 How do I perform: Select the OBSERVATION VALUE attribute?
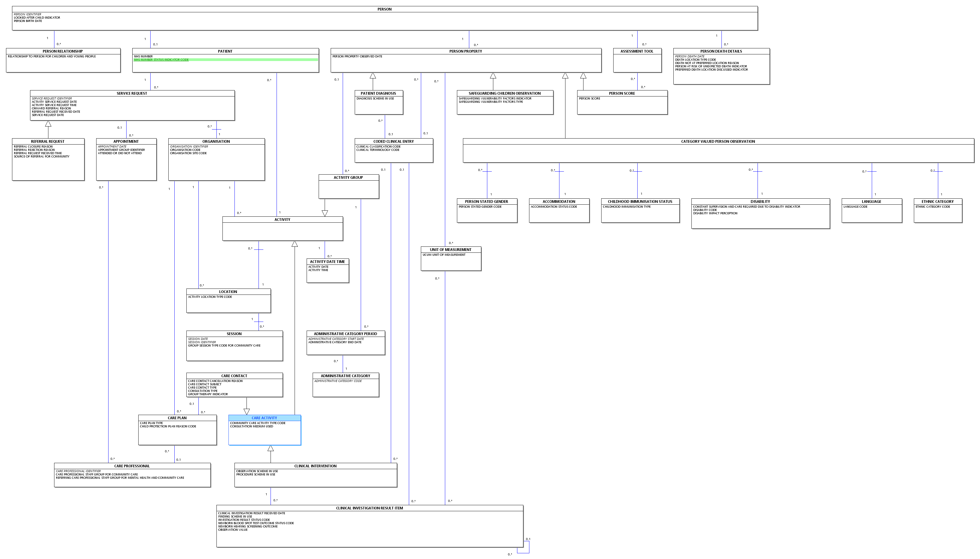(x=233, y=530)
